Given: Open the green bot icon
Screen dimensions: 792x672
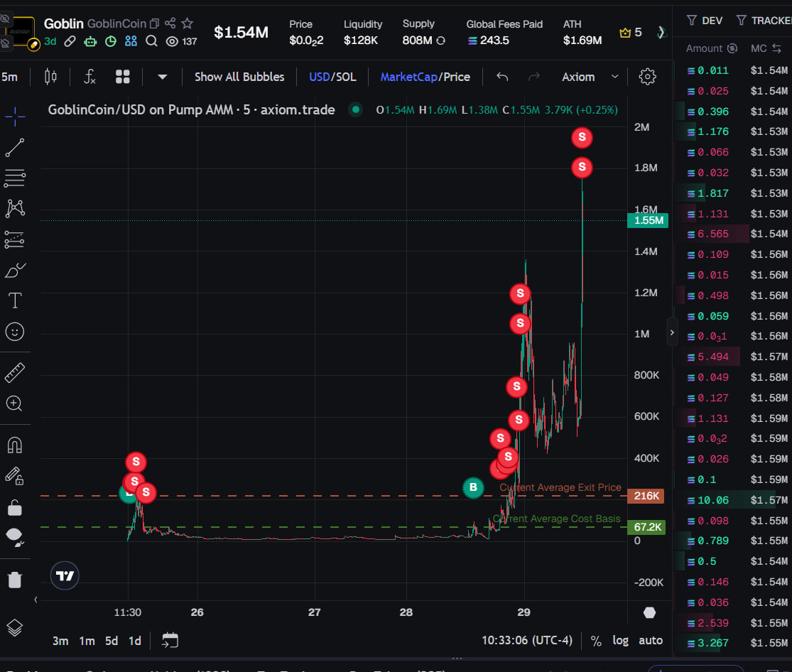Looking at the screenshot, I should pyautogui.click(x=90, y=41).
